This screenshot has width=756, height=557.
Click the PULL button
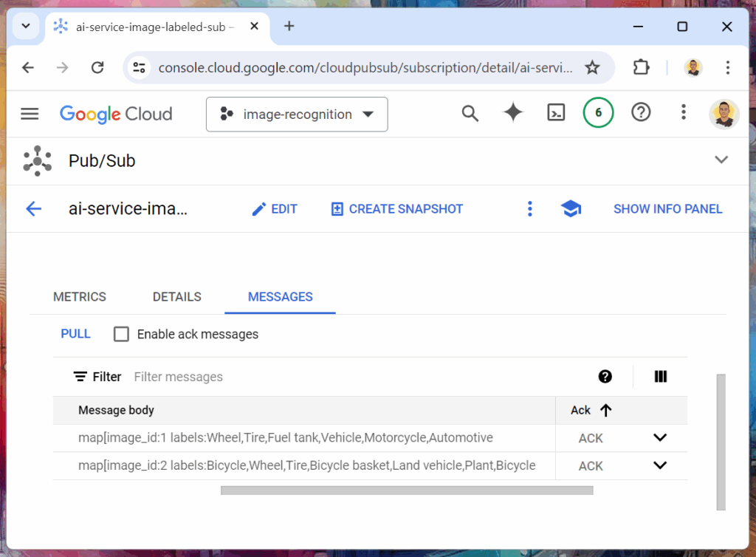pos(75,334)
